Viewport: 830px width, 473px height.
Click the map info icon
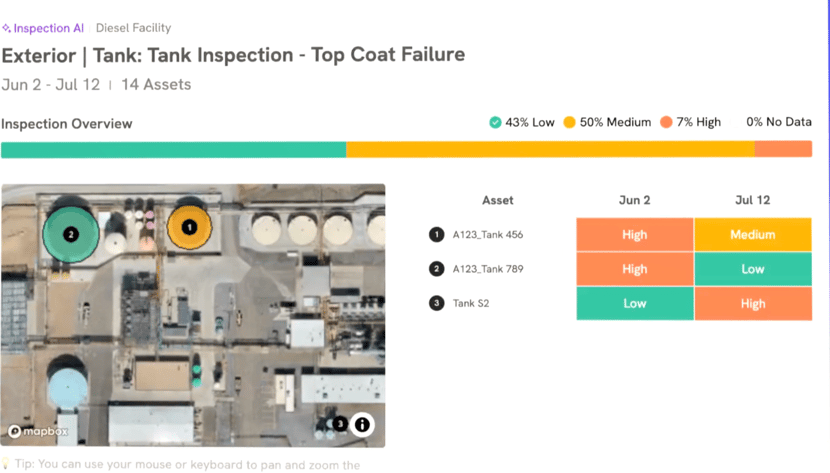pos(362,424)
